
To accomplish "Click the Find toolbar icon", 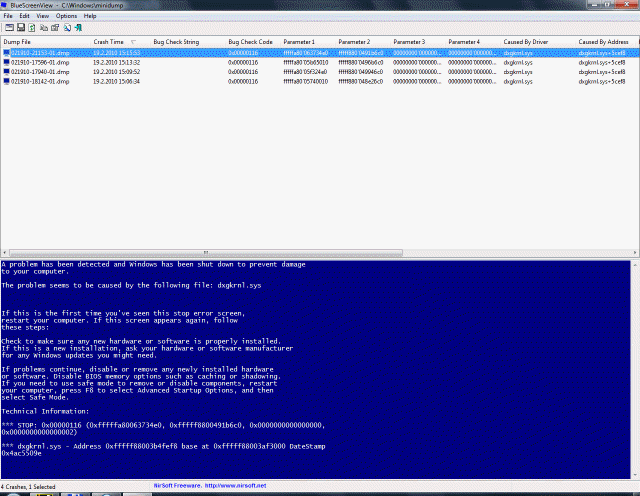I will [x=67, y=28].
